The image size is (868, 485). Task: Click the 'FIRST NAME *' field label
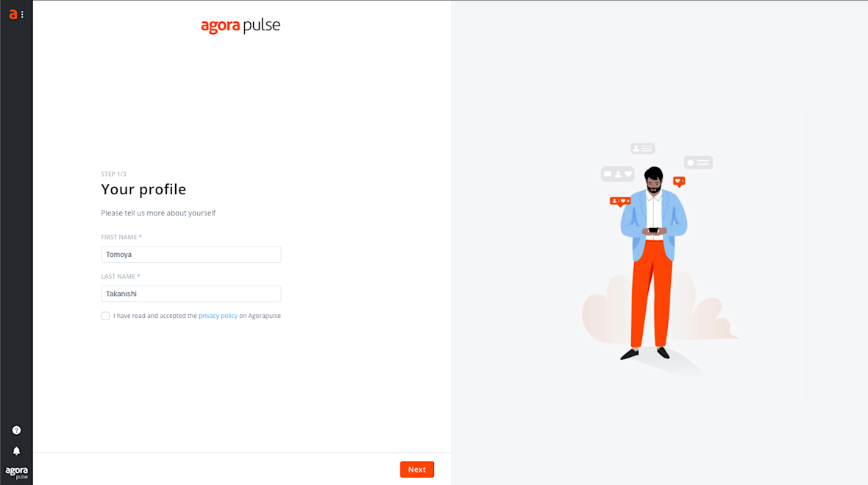point(121,237)
